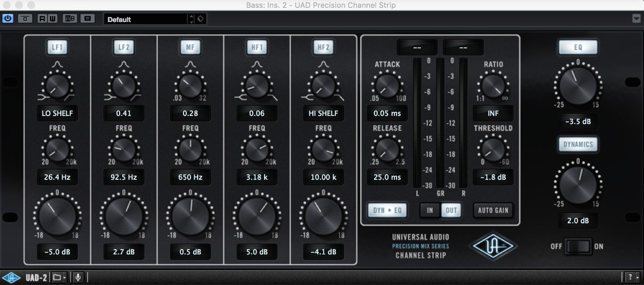Click the 92.5 Hz frequency field

click(124, 177)
